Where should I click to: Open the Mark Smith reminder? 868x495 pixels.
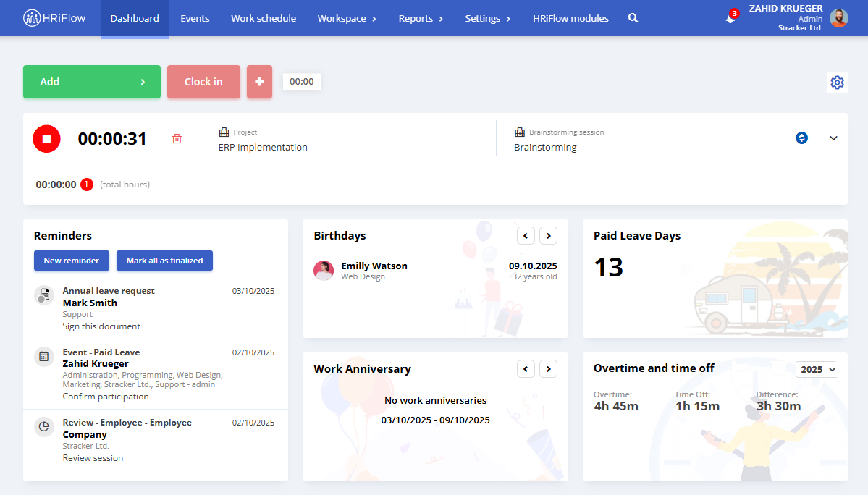click(156, 308)
